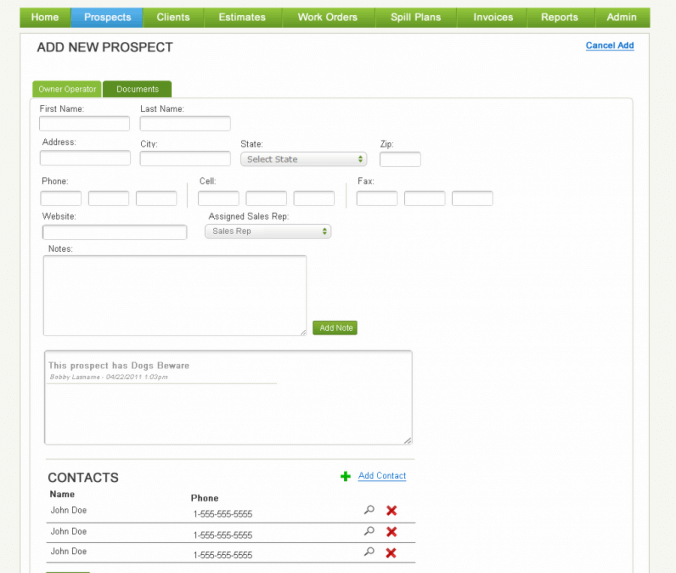Focus the First Name input field
Screen dimensions: 676x573
pos(84,124)
